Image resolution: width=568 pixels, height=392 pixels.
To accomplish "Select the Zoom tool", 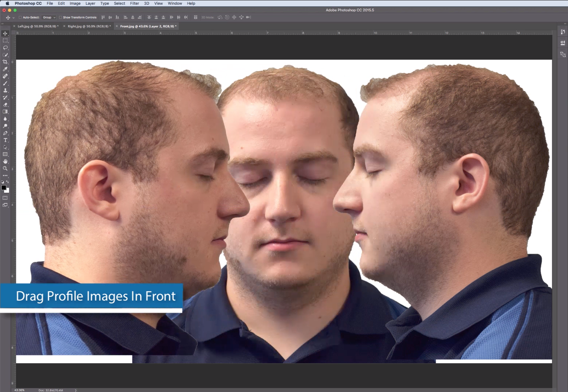I will coord(5,168).
